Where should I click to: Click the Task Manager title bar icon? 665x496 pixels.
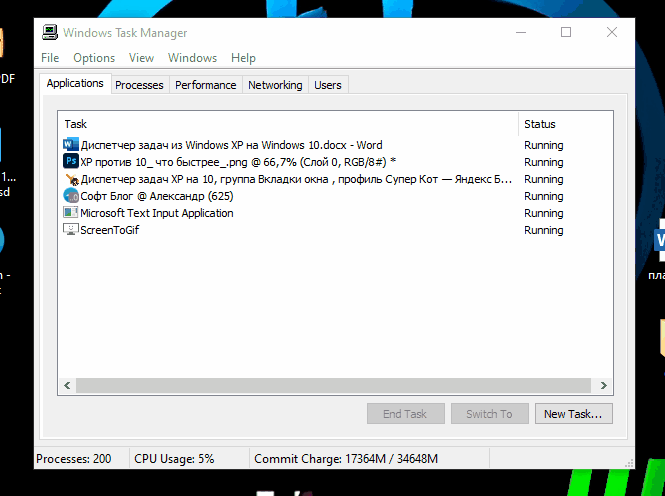click(50, 32)
